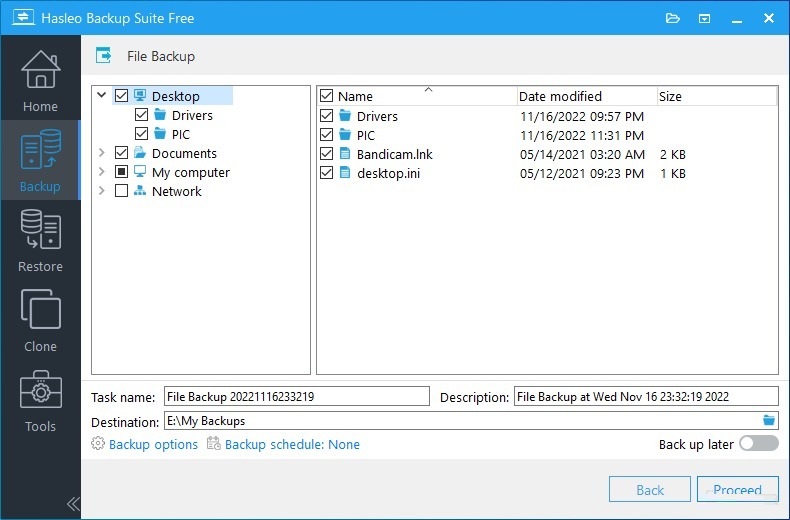Uncheck Bandicam.lnk in file list
This screenshot has height=520, width=790.
click(326, 154)
